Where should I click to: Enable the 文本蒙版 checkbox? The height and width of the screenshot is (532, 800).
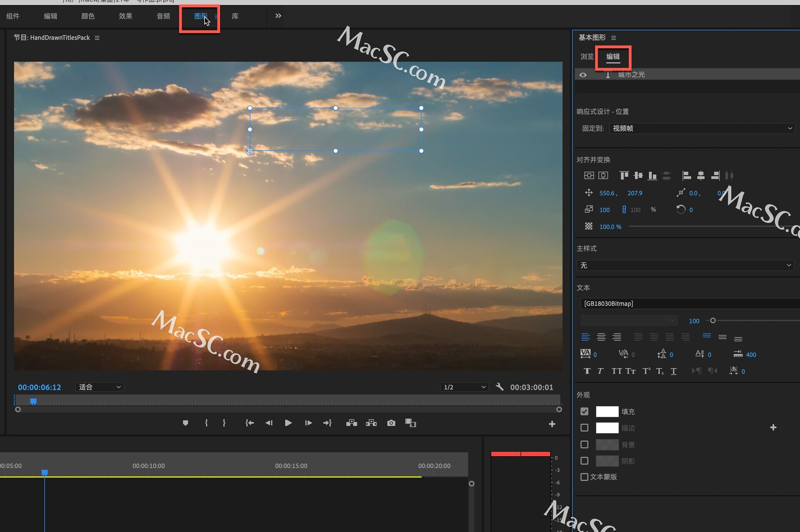tap(584, 477)
